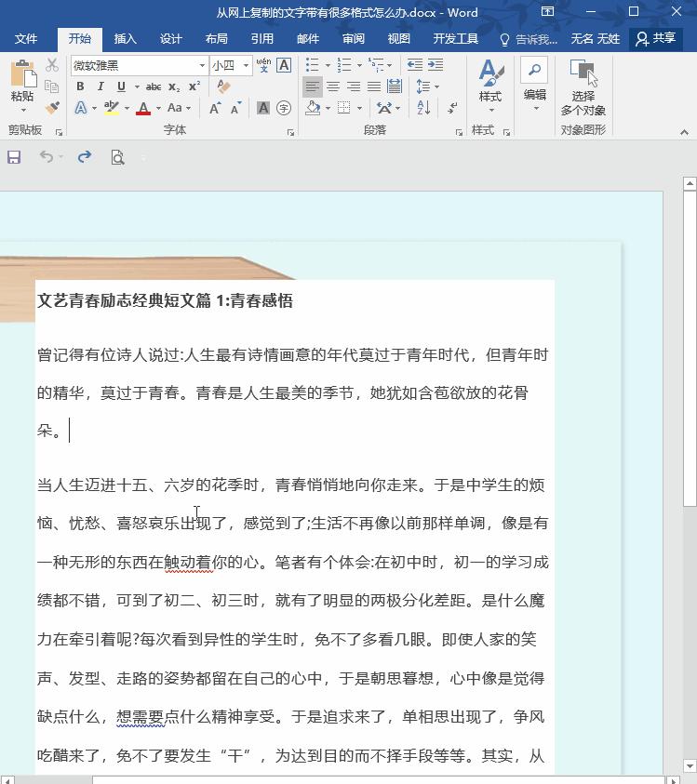Image resolution: width=697 pixels, height=784 pixels.
Task: Click the character border A icon
Action: tap(284, 65)
